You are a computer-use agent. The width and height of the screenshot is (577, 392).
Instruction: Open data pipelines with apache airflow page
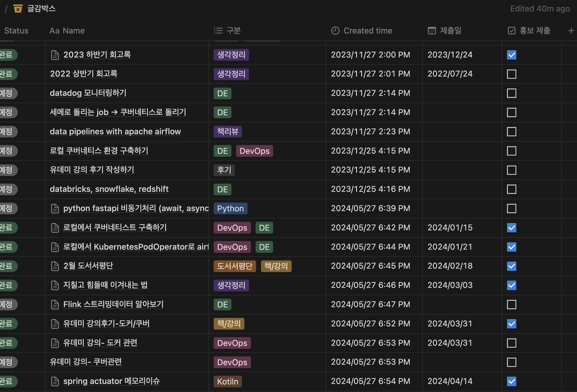pyautogui.click(x=115, y=132)
